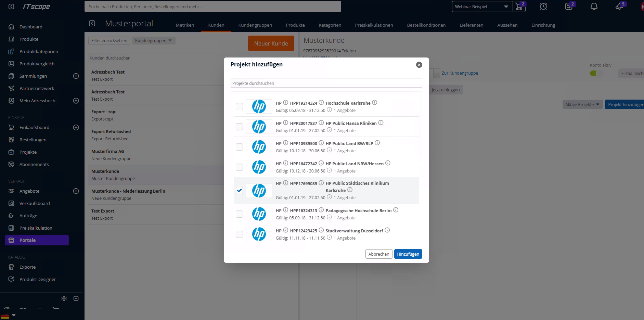This screenshot has height=320, width=644.
Task: Open the Webinar Beispiel dropdown
Action: [482, 7]
